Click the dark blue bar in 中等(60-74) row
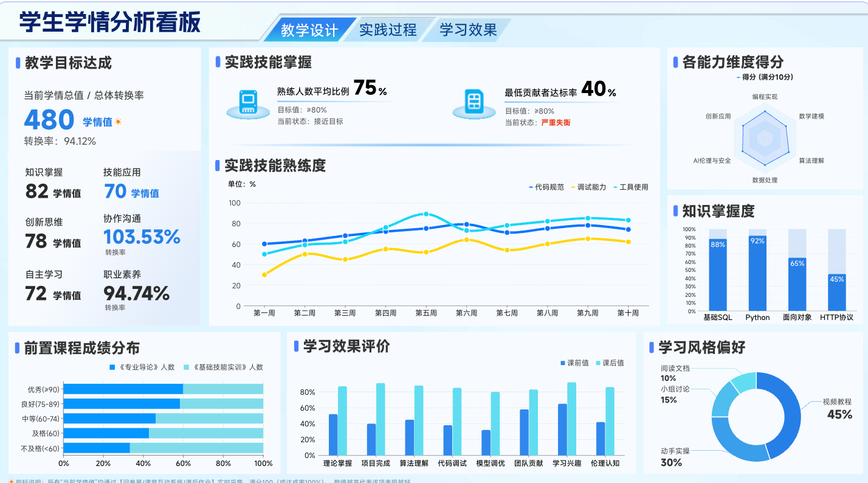868x483 pixels. pyautogui.click(x=109, y=419)
